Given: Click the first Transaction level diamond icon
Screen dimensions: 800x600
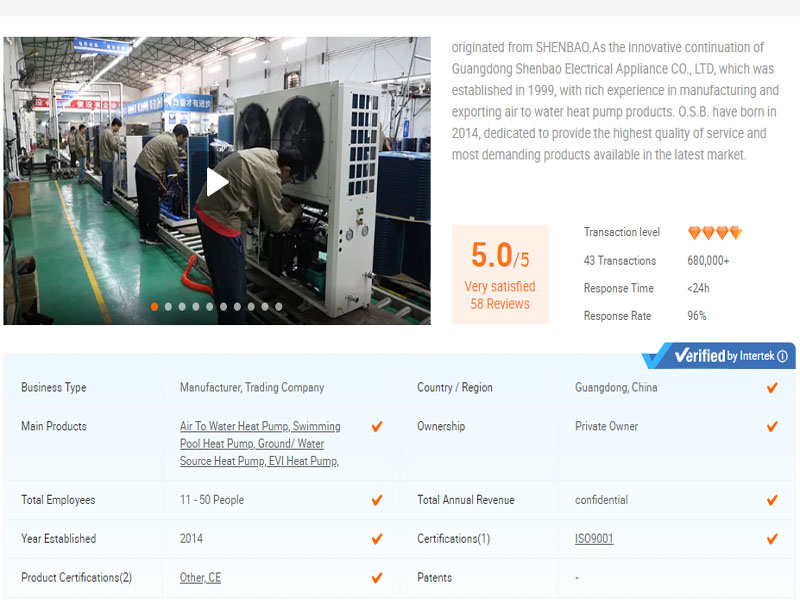Looking at the screenshot, I should click(x=693, y=231).
